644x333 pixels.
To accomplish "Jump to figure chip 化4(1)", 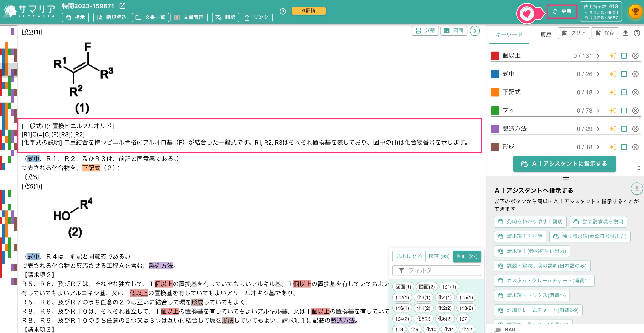I will click(x=445, y=297).
